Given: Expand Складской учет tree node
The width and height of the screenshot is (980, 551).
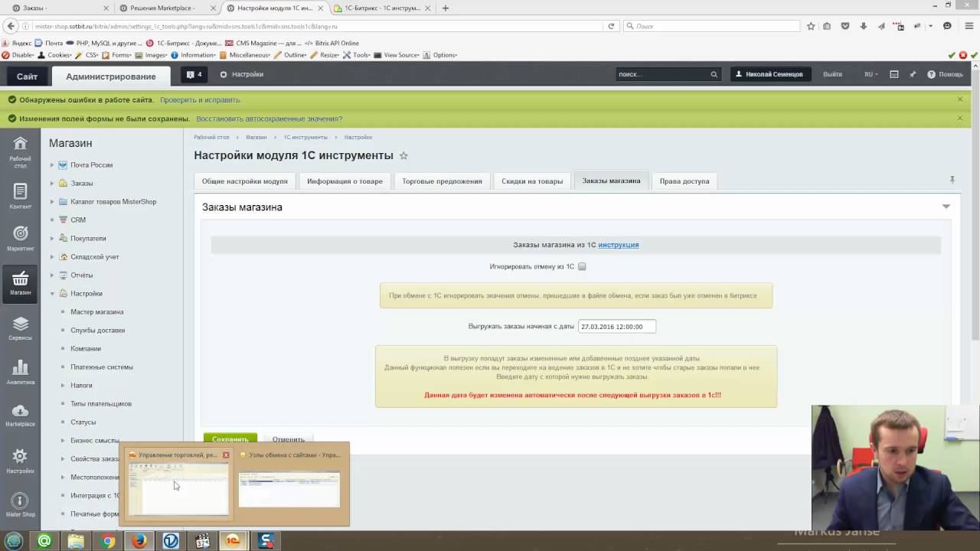Looking at the screenshot, I should point(52,256).
